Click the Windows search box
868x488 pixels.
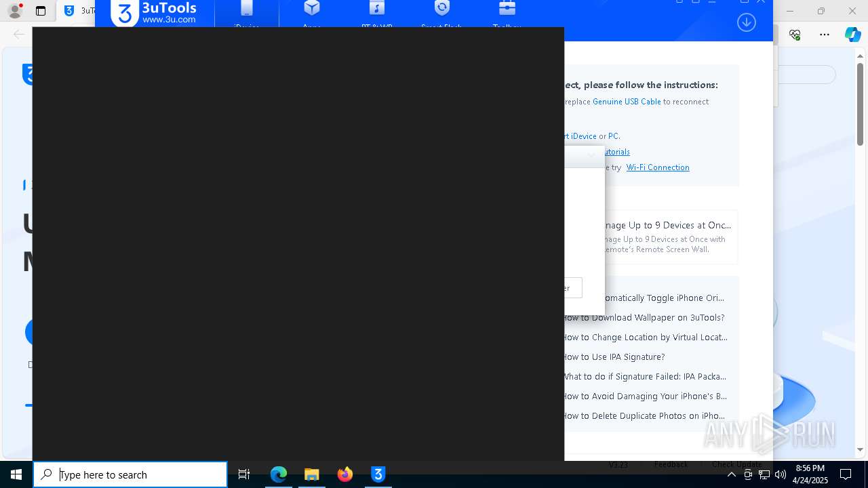(130, 474)
